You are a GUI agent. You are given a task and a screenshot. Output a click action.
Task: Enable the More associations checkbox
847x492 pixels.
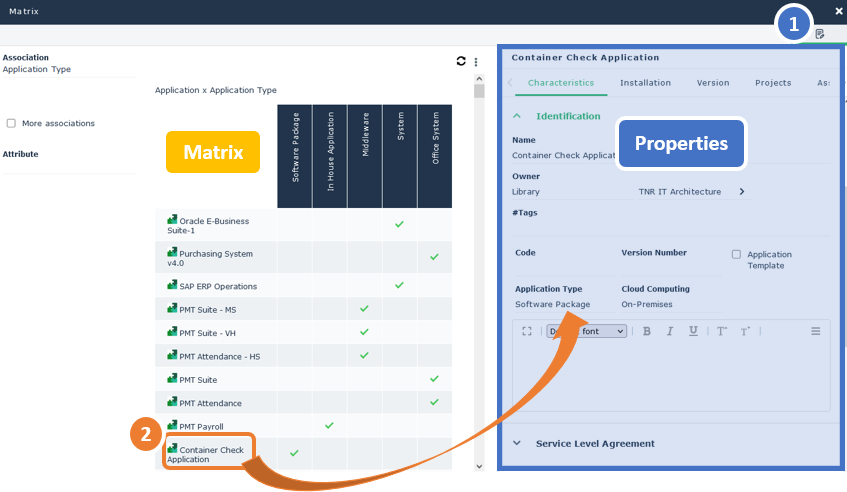11,123
